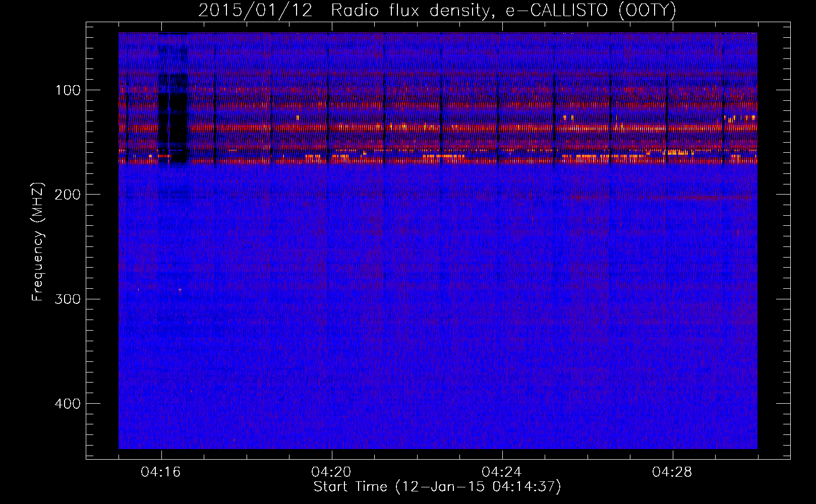Viewport: 816px width, 504px height.
Task: Click the 100 frequency tick label
Action: click(x=68, y=90)
